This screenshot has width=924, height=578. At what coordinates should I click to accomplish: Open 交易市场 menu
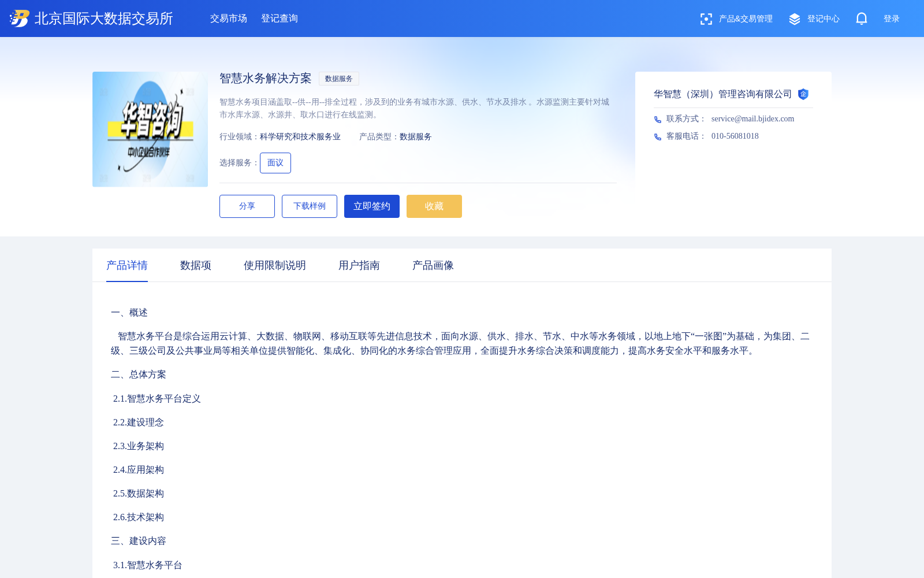pos(229,18)
